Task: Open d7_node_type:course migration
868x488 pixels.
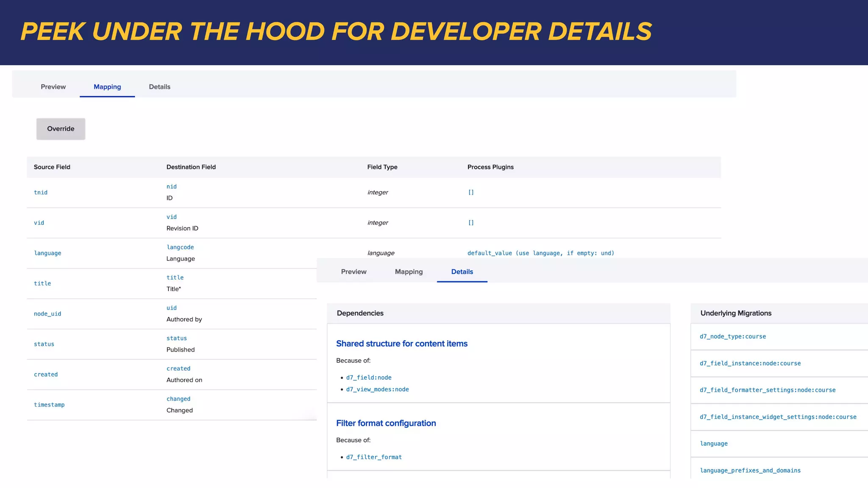Action: tap(733, 337)
